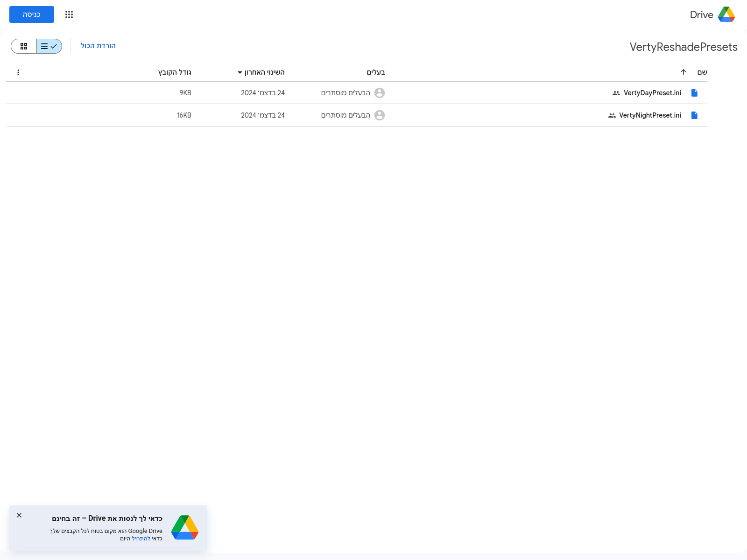Click the blue כניסה sign-in button

[32, 14]
